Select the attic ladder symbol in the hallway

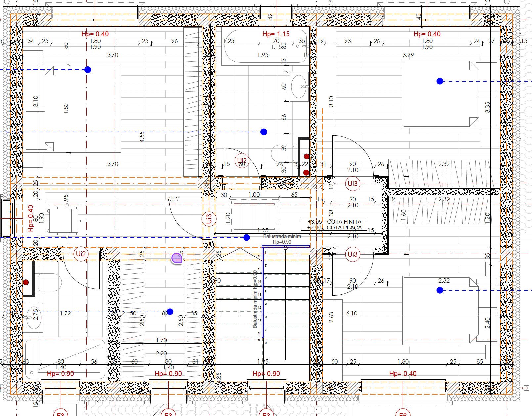click(254, 217)
